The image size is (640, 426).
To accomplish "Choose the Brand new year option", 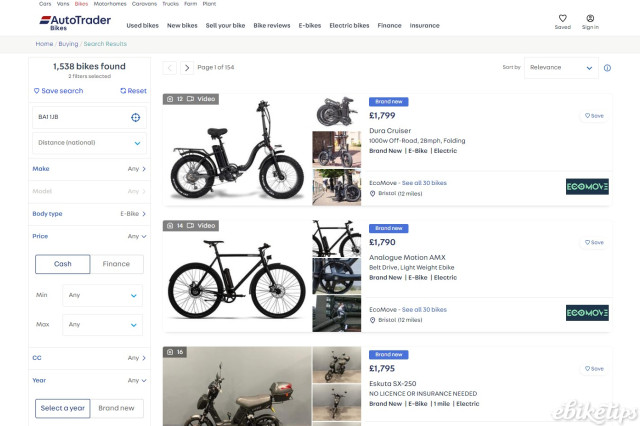I will tap(116, 408).
